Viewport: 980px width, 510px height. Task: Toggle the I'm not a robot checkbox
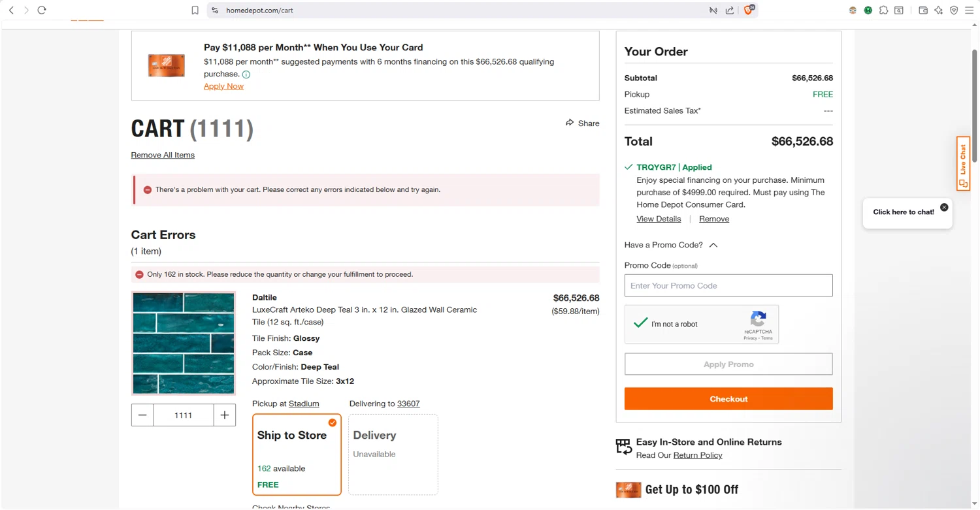pyautogui.click(x=641, y=323)
